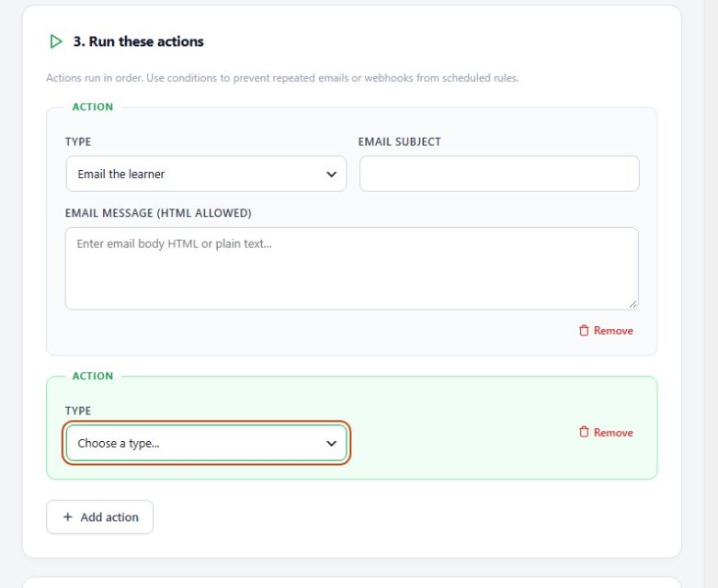Screen dimensions: 718x588
Task: Click into the email message textarea
Action: point(352,268)
